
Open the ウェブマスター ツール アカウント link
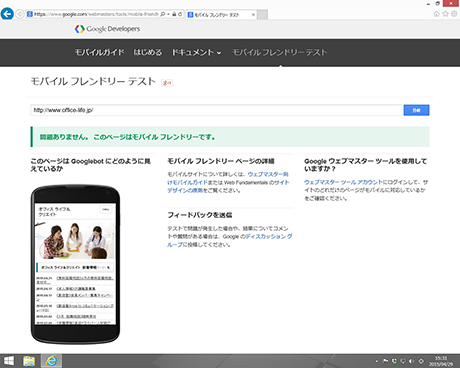[x=343, y=182]
